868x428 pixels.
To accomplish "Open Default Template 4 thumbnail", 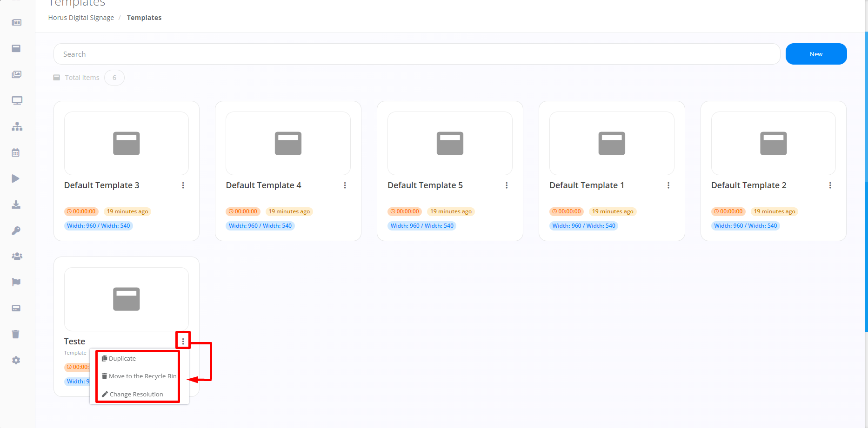I will click(x=288, y=143).
